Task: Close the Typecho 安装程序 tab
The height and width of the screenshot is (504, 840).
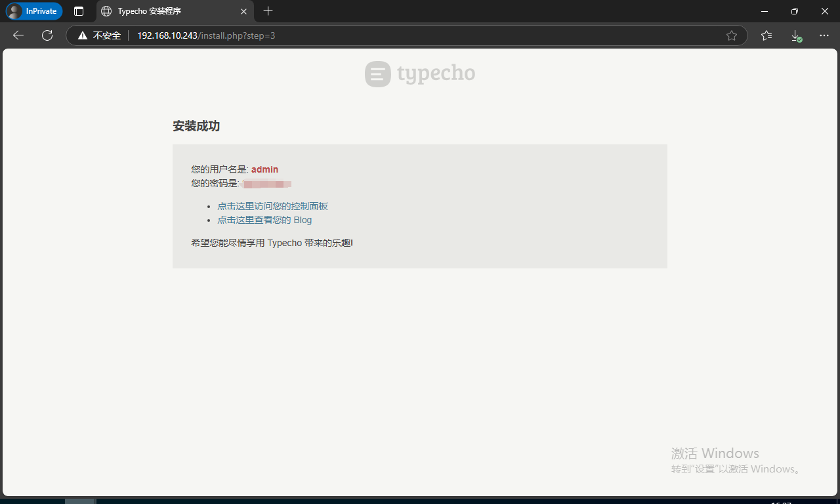Action: point(243,11)
